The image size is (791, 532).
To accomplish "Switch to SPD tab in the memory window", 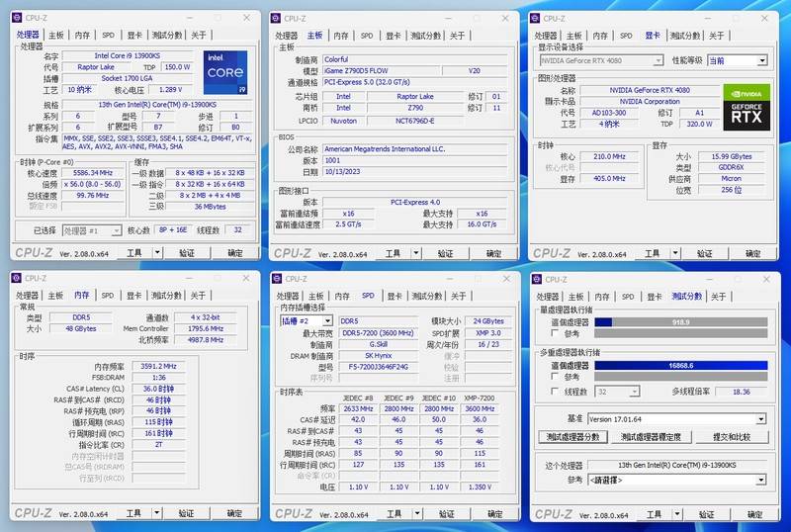I will (x=108, y=296).
